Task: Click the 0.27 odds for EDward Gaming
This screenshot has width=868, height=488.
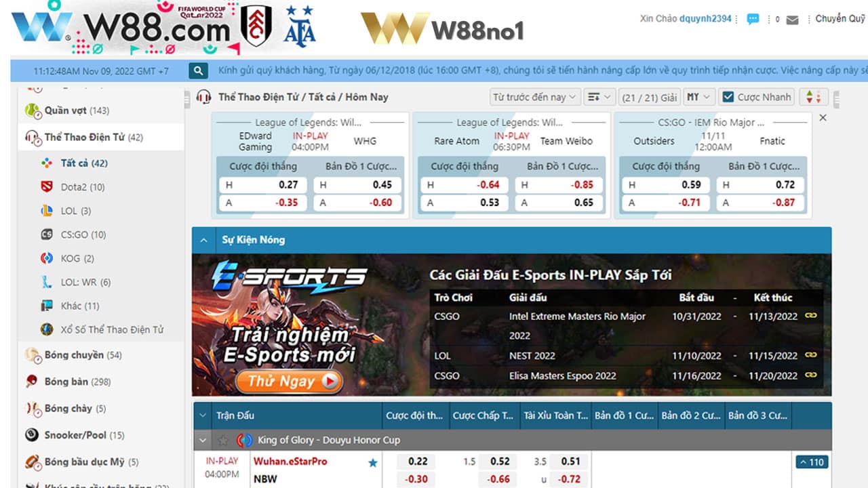Action: (264, 184)
